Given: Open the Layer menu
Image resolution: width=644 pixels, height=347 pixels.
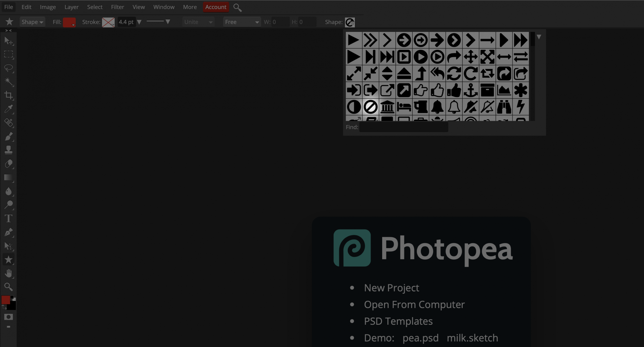Looking at the screenshot, I should pyautogui.click(x=71, y=7).
